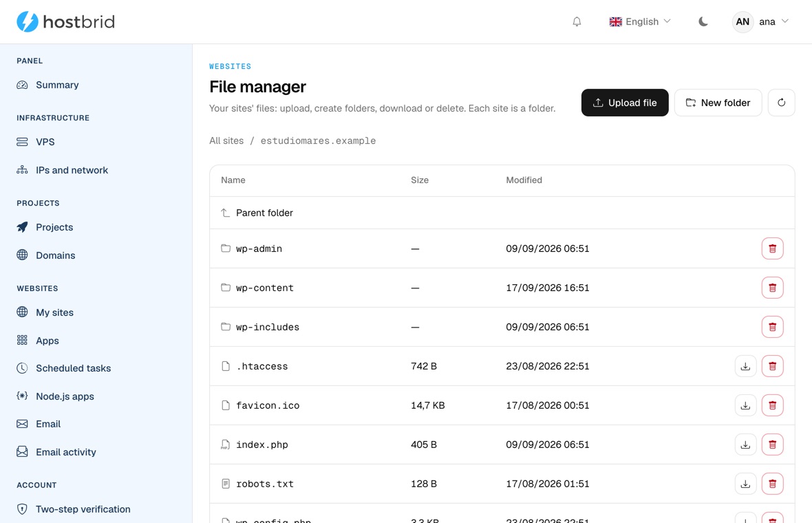Refresh the file list

pyautogui.click(x=781, y=103)
